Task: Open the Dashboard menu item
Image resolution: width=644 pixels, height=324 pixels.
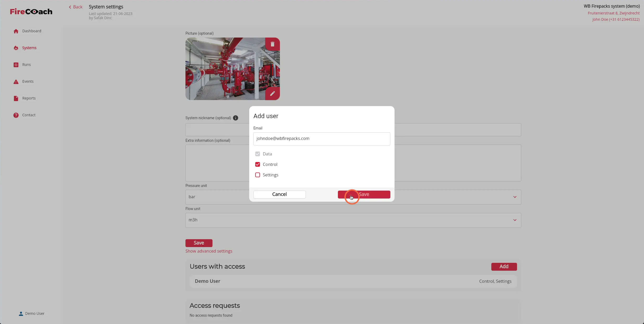Action: pyautogui.click(x=32, y=31)
